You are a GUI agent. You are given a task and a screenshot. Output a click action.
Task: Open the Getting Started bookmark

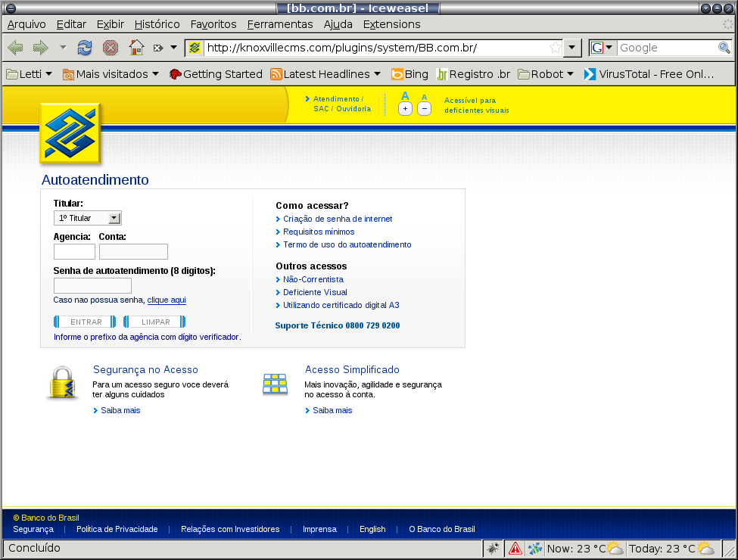pos(216,74)
